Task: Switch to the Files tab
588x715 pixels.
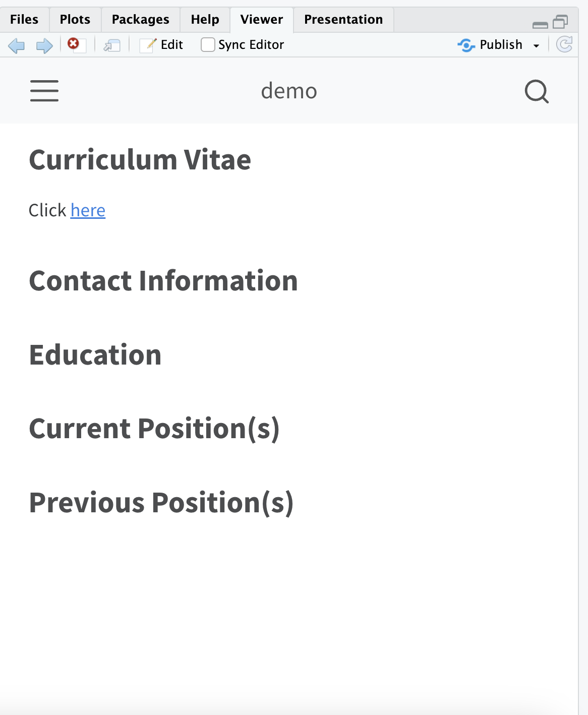Action: click(x=24, y=20)
